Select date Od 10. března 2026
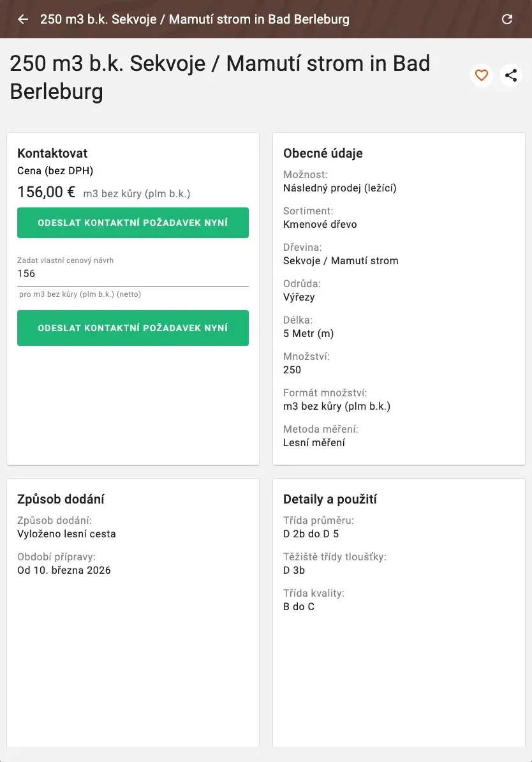Image resolution: width=532 pixels, height=762 pixels. [x=64, y=571]
